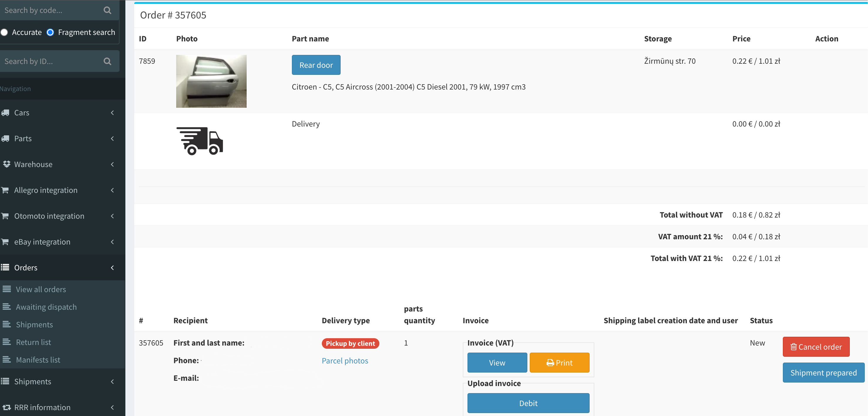This screenshot has width=868, height=416.
Task: Expand the Otomoto integration chevron
Action: pos(112,216)
